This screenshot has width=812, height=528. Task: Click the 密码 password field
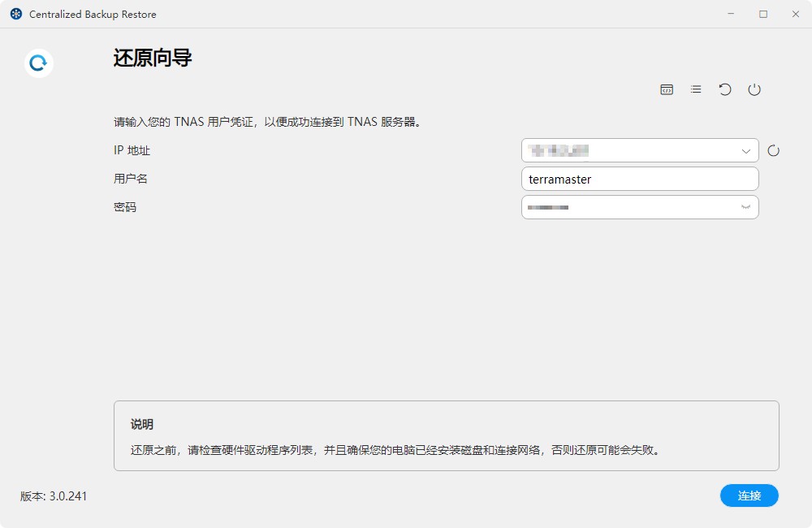click(633, 207)
